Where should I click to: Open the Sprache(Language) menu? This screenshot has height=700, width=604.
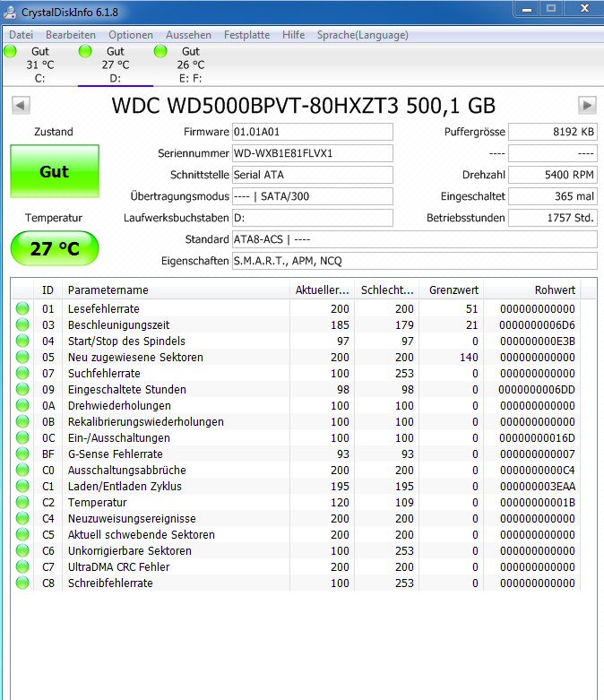[x=362, y=35]
